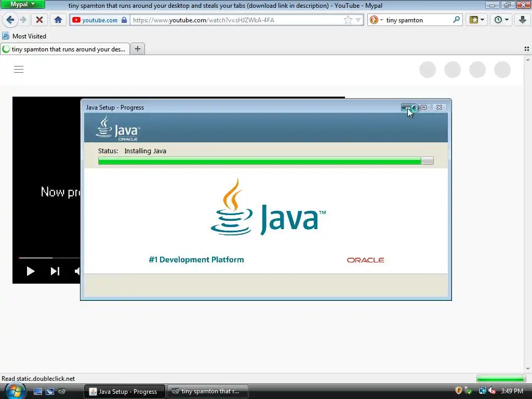
Task: Click the Java installation progress bar
Action: (x=265, y=161)
